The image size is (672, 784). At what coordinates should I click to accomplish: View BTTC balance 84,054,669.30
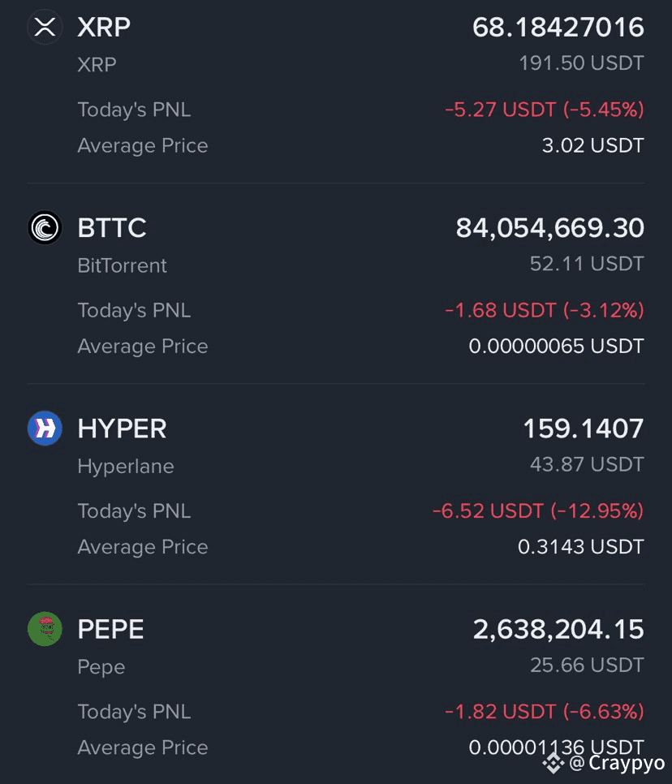click(550, 228)
